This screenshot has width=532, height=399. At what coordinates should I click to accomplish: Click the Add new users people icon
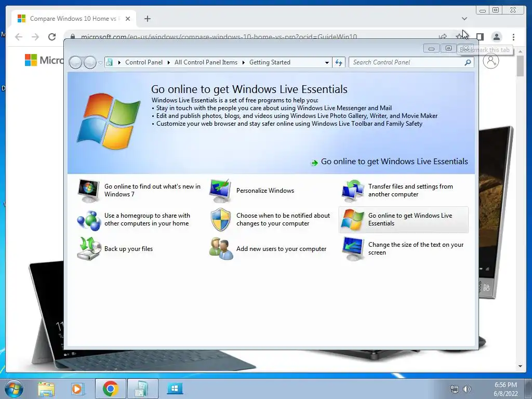221,249
